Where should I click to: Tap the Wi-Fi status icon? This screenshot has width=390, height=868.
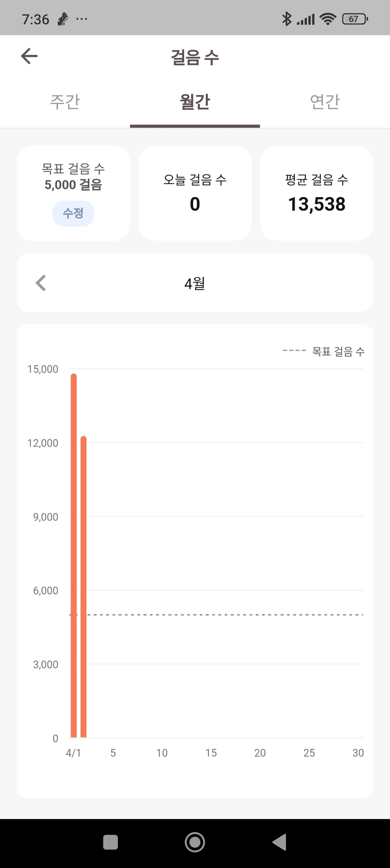point(328,19)
